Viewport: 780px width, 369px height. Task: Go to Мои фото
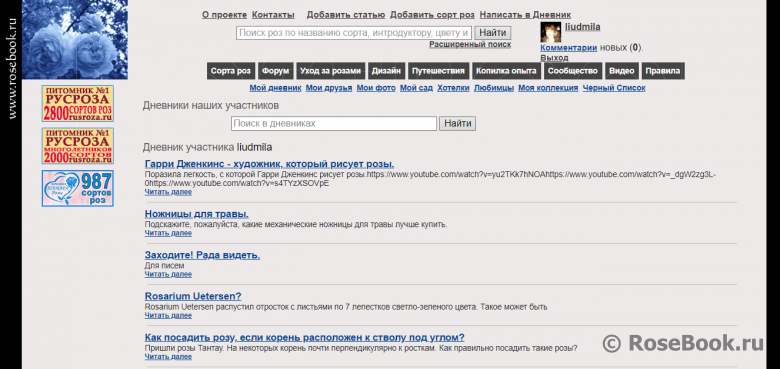pos(376,88)
